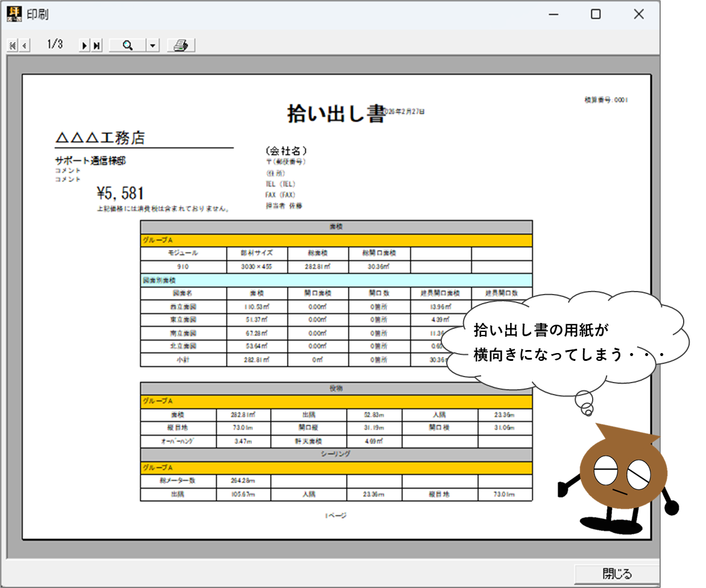Click the app icon in title bar
706x588 pixels.
(14, 14)
